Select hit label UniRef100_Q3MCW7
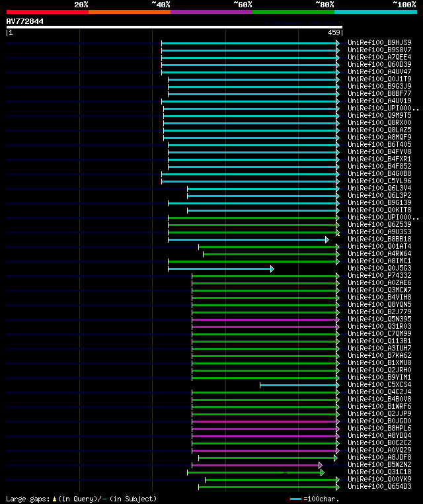This screenshot has height=504, width=423. (379, 290)
